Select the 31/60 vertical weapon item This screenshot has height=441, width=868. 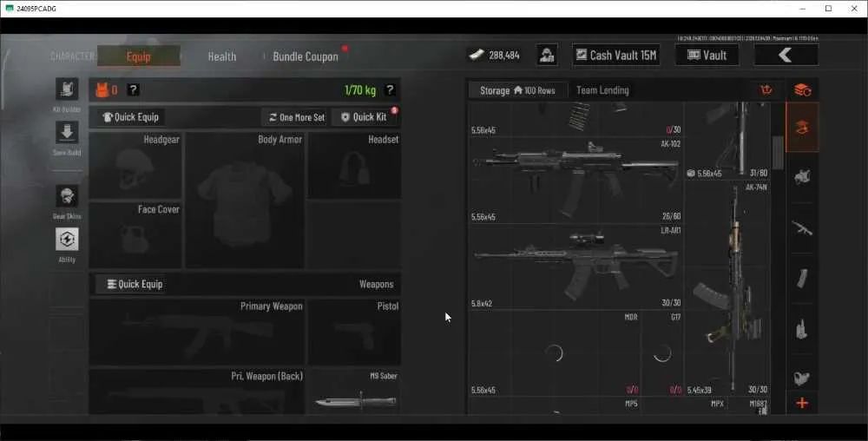(x=727, y=141)
